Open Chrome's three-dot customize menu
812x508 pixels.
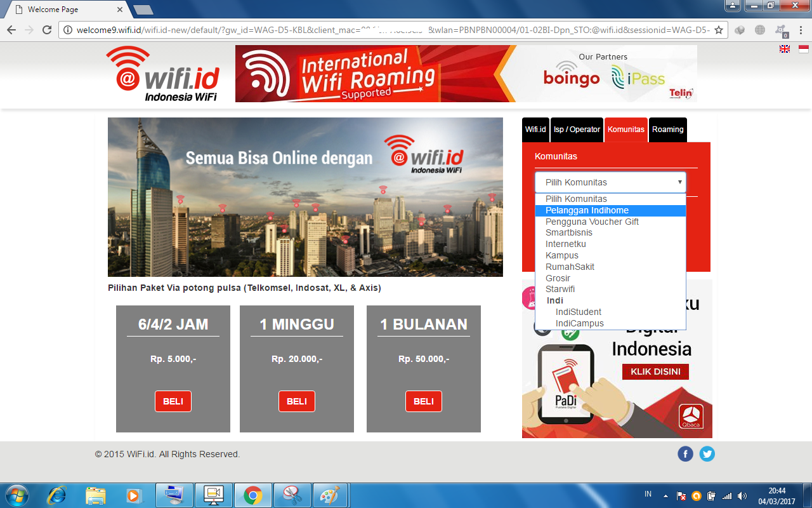click(x=801, y=29)
